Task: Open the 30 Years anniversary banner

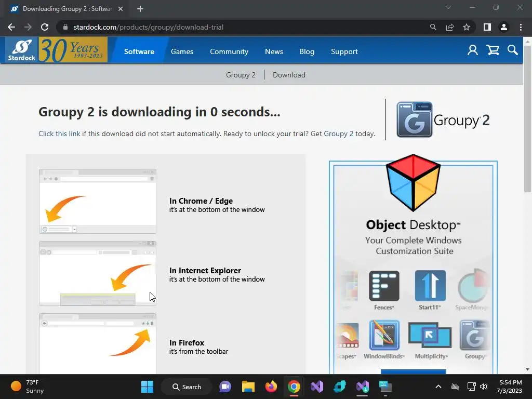Action: pos(73,50)
